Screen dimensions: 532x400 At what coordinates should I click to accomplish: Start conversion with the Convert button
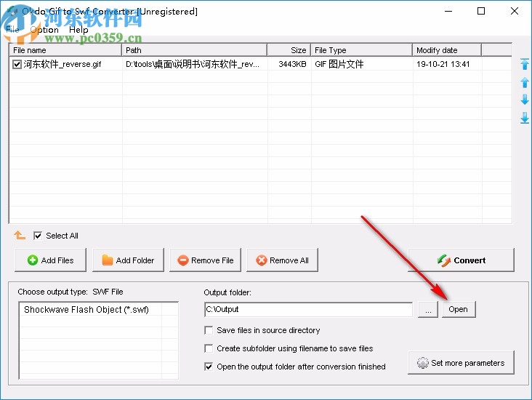click(461, 260)
